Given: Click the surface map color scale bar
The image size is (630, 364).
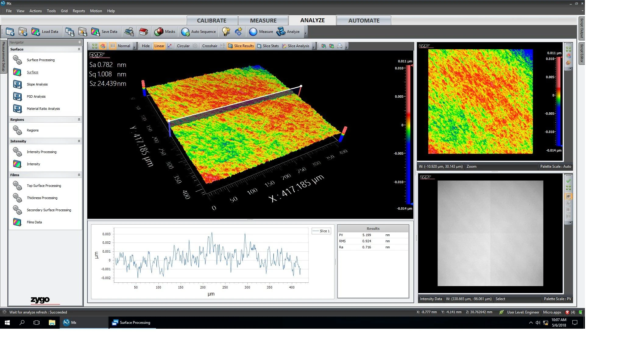Looking at the screenshot, I should [x=558, y=101].
